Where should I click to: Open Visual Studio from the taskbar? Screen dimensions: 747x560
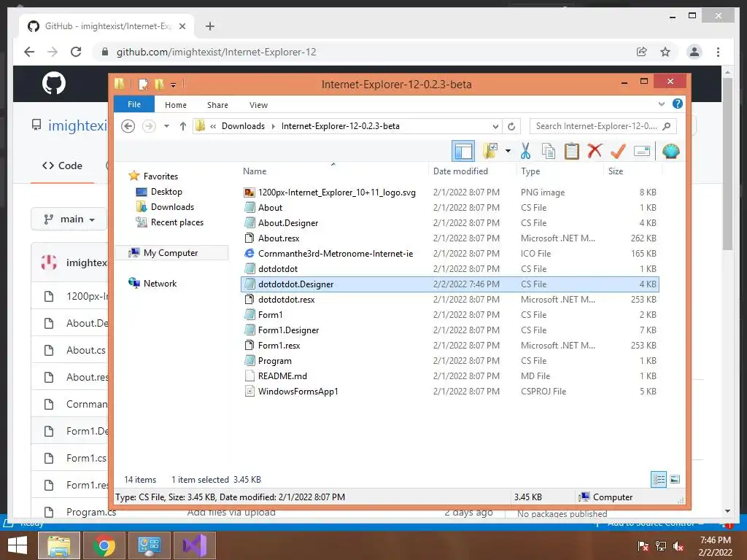pos(194,545)
